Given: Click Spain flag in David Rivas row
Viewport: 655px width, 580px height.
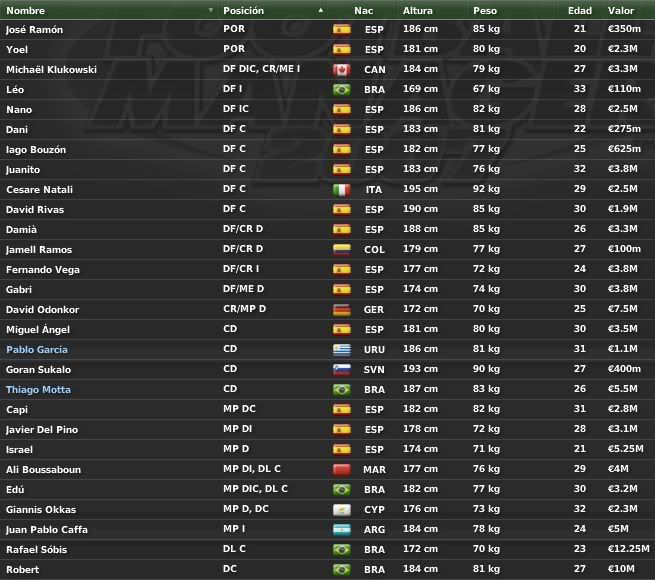Looking at the screenshot, I should click(x=342, y=209).
